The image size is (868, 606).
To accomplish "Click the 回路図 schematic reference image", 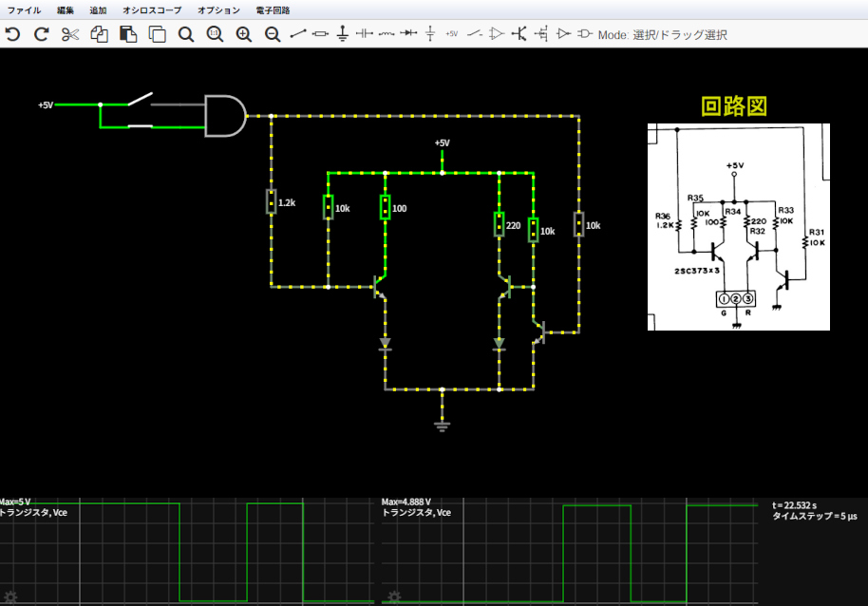I will tap(738, 227).
